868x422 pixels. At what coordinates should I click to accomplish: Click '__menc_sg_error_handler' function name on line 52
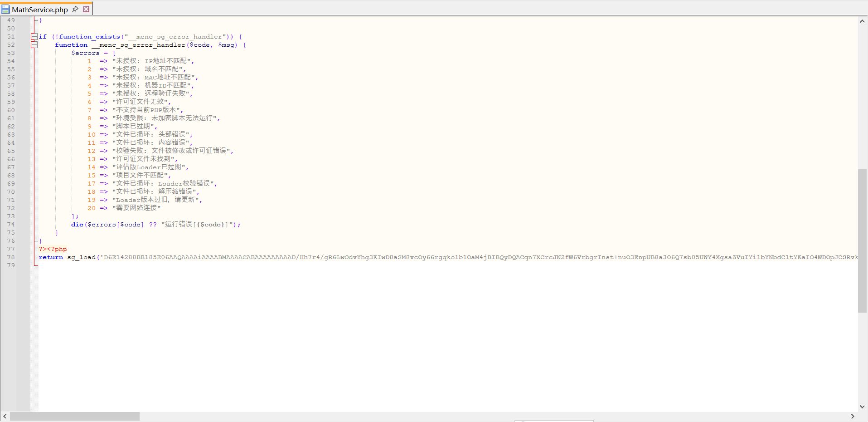[x=138, y=45]
